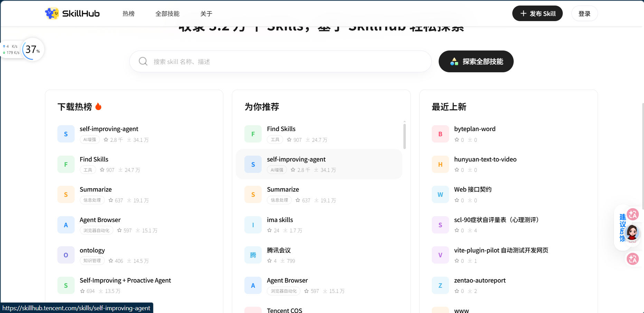
Task: Click the B icon of byteplan-word
Action: click(440, 134)
